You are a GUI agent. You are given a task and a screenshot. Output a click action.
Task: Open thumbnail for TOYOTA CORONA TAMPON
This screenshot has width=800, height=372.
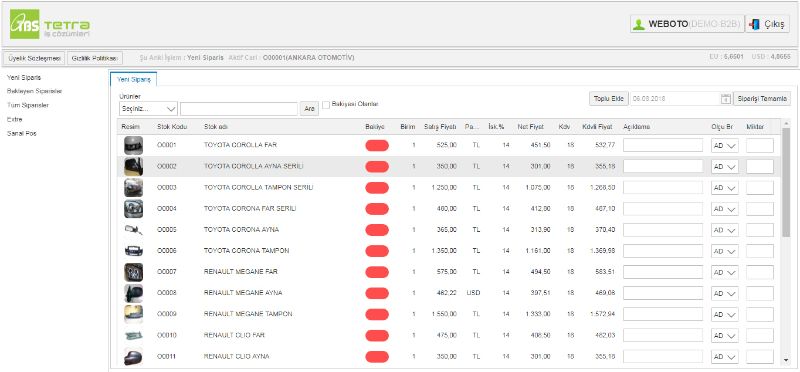tap(133, 251)
